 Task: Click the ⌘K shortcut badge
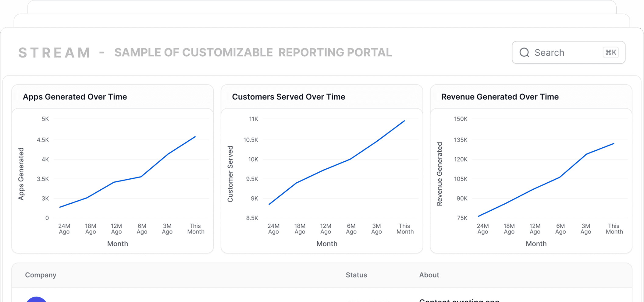pos(611,52)
